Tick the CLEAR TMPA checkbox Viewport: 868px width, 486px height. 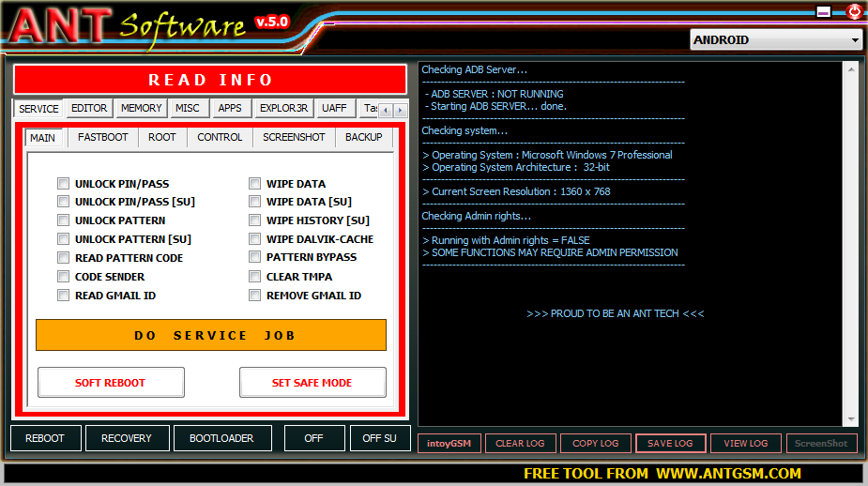pos(254,277)
